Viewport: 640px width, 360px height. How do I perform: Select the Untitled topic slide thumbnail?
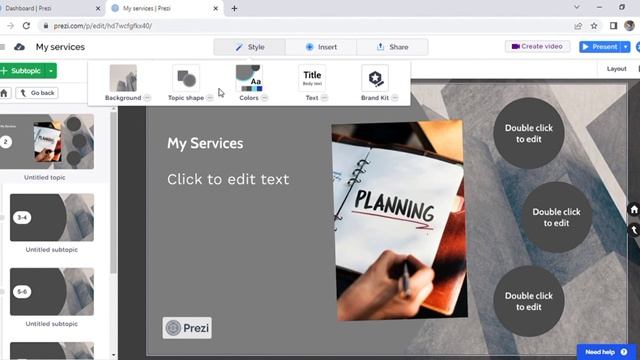[x=47, y=142]
